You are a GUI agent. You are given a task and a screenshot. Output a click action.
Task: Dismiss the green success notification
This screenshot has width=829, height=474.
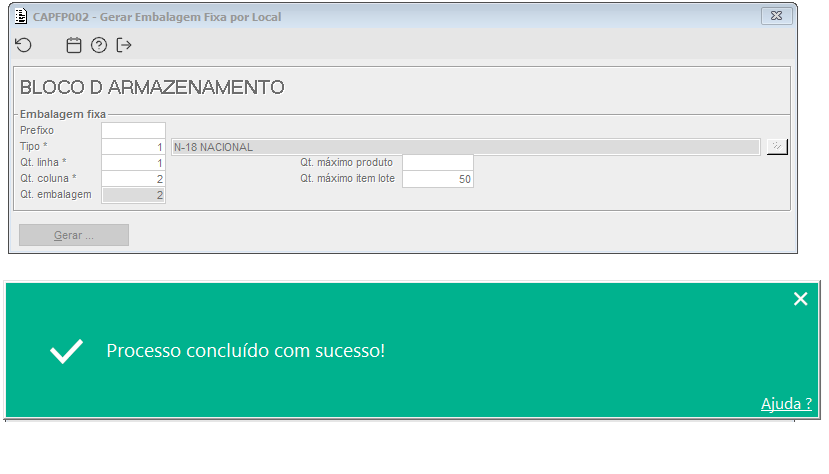coord(800,299)
